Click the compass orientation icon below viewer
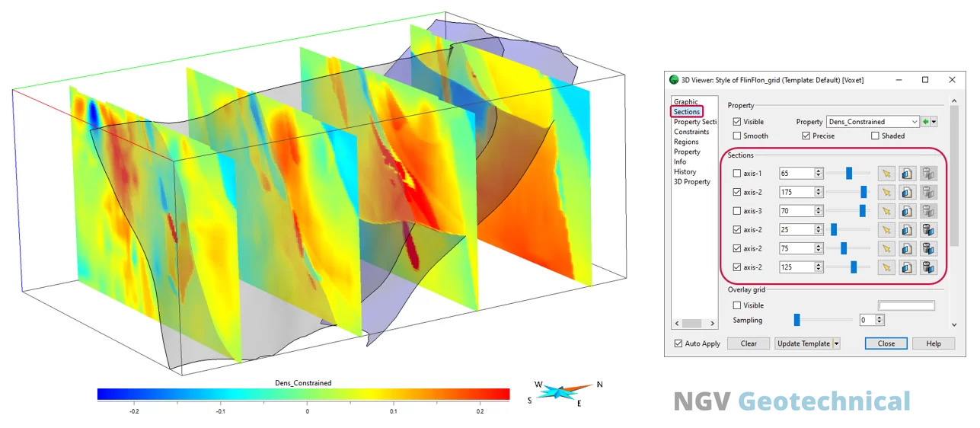The height and width of the screenshot is (428, 980). tap(563, 392)
